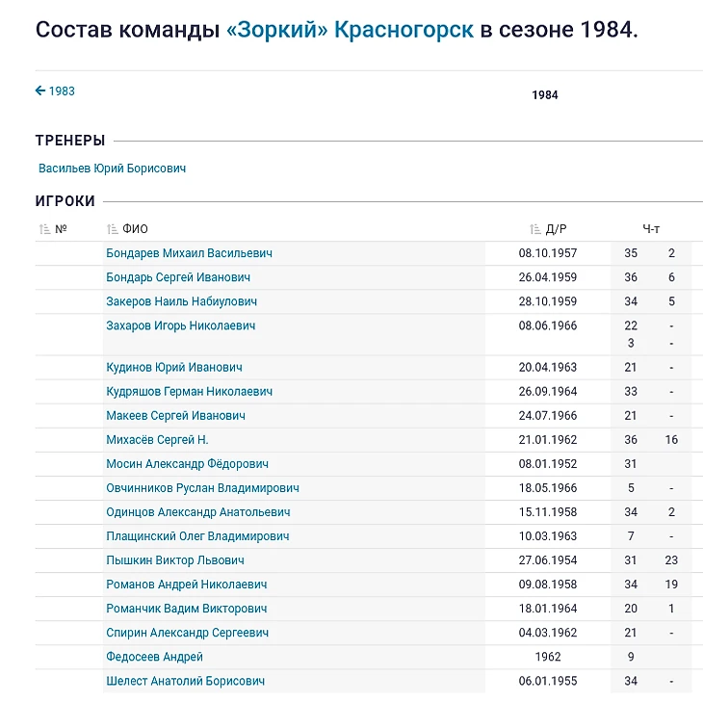Screen dimensions: 703x728
Task: Sort players by Д/Р column icon
Action: 535,229
